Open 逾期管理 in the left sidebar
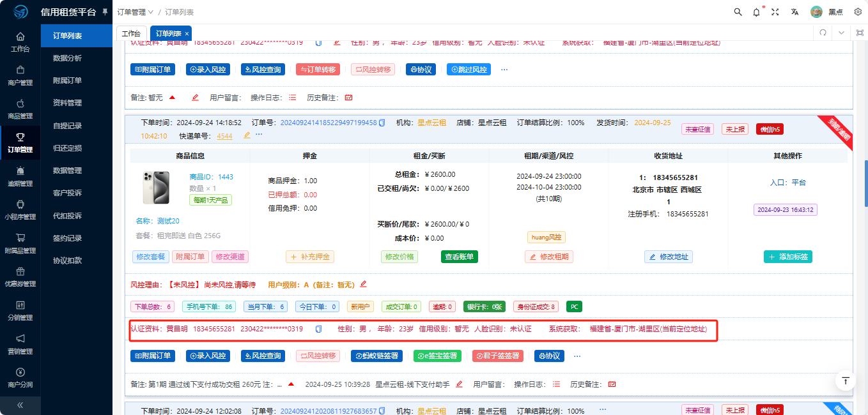Image resolution: width=868 pixels, height=415 pixels. coord(20,176)
